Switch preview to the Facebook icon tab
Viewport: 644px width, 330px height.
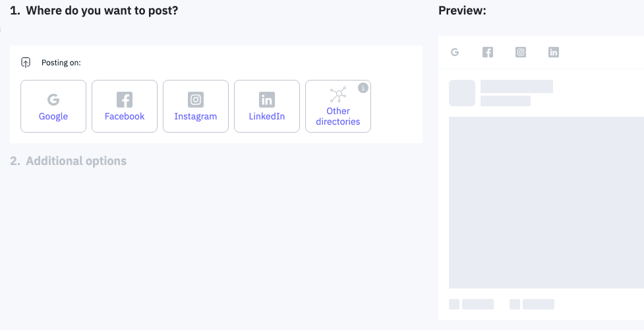488,52
